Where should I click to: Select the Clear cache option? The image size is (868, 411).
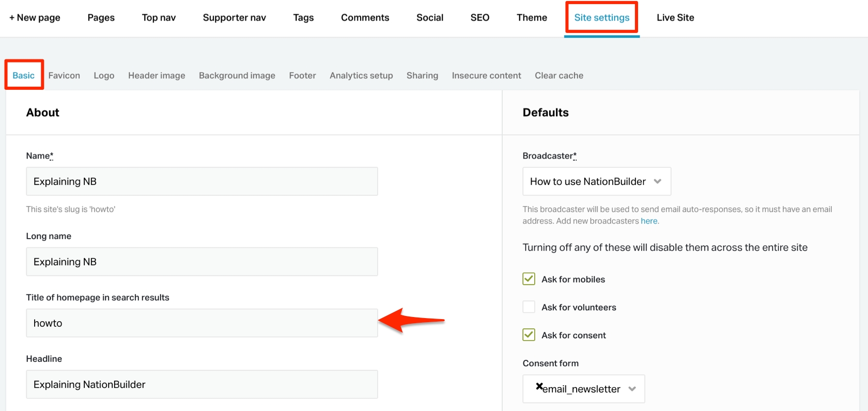pos(559,75)
